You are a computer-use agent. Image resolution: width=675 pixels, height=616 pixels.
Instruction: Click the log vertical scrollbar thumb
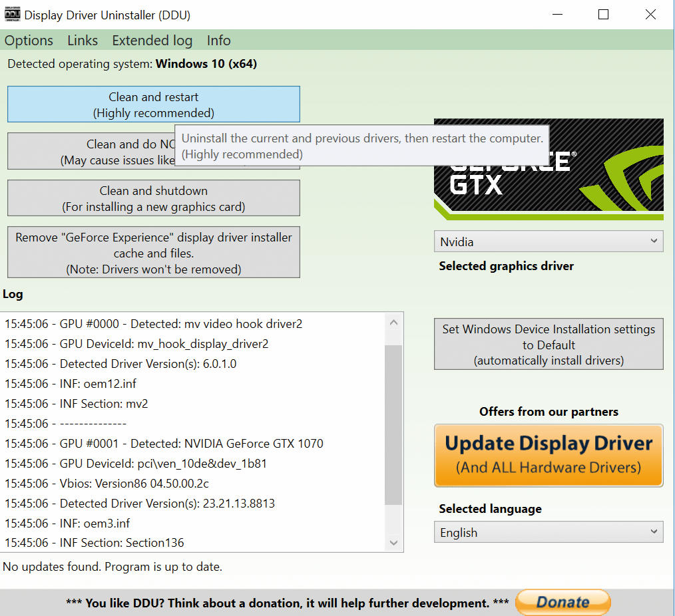[393, 425]
